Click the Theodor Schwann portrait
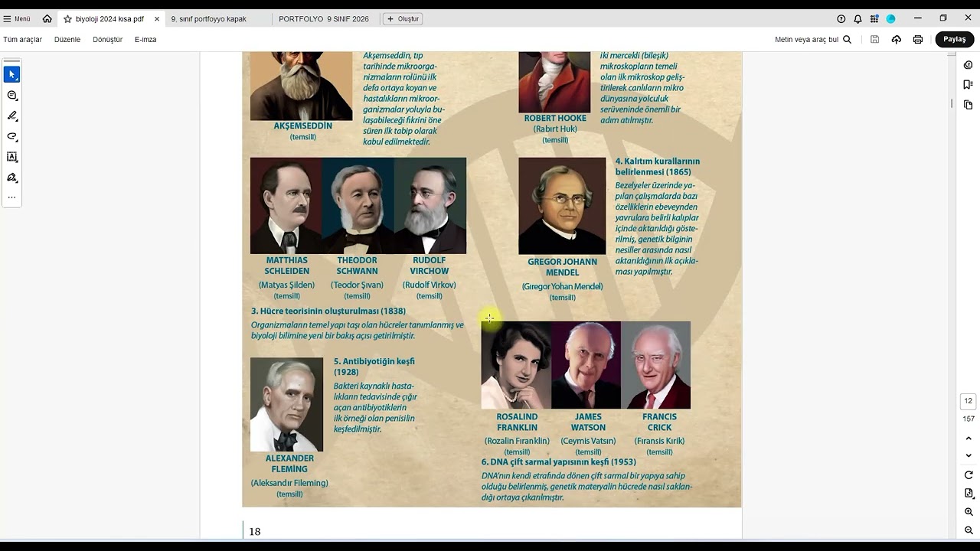 point(358,206)
